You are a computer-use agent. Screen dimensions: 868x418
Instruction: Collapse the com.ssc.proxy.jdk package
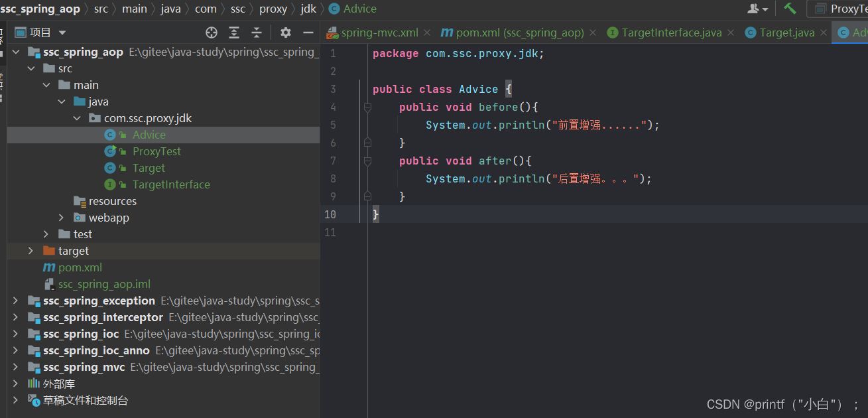(x=78, y=118)
